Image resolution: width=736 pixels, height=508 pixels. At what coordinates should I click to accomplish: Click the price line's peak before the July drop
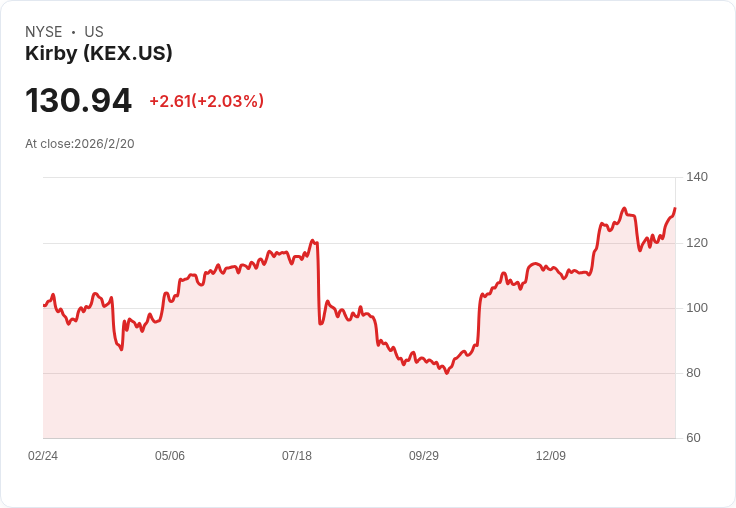[312, 240]
